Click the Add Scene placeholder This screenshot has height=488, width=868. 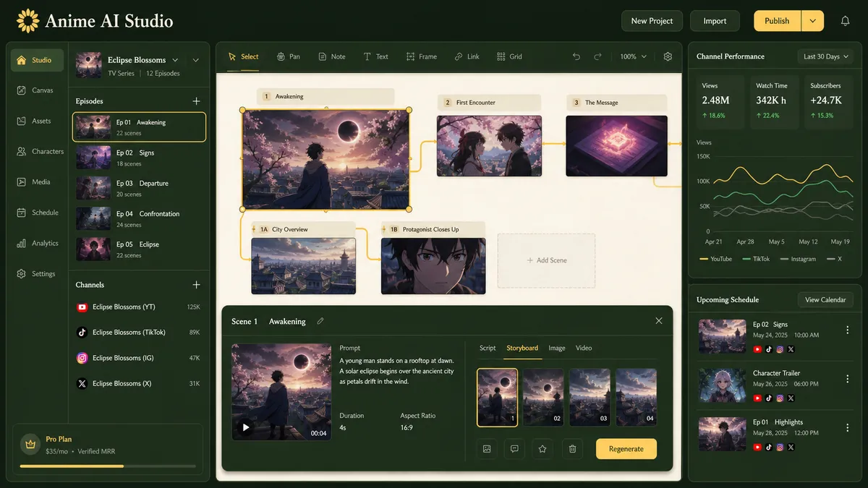tap(546, 260)
